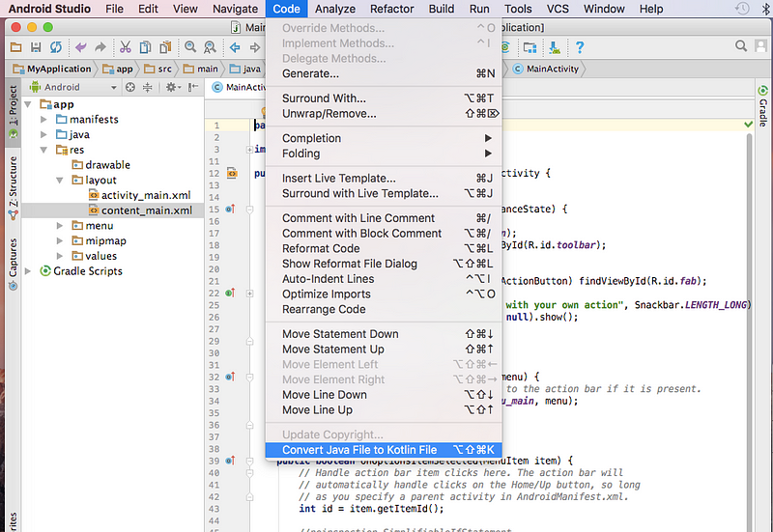The width and height of the screenshot is (773, 532).
Task: Toggle the 1: Project tool window
Action: tap(14, 112)
